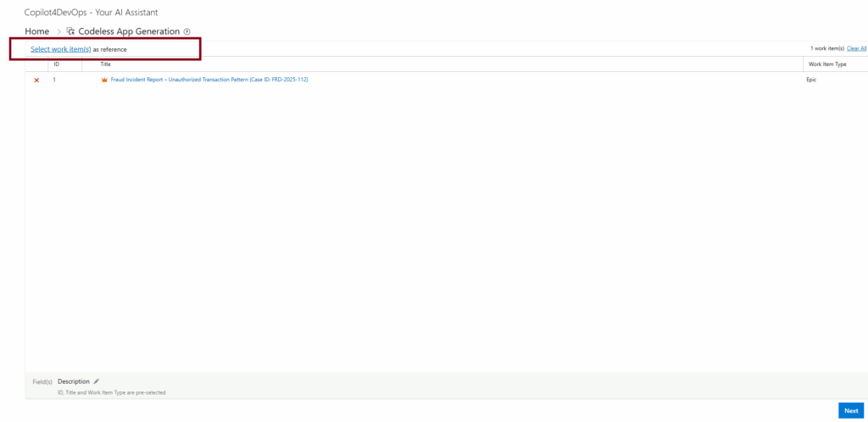
Task: Edit the Description field using the pencil icon
Action: pos(96,381)
